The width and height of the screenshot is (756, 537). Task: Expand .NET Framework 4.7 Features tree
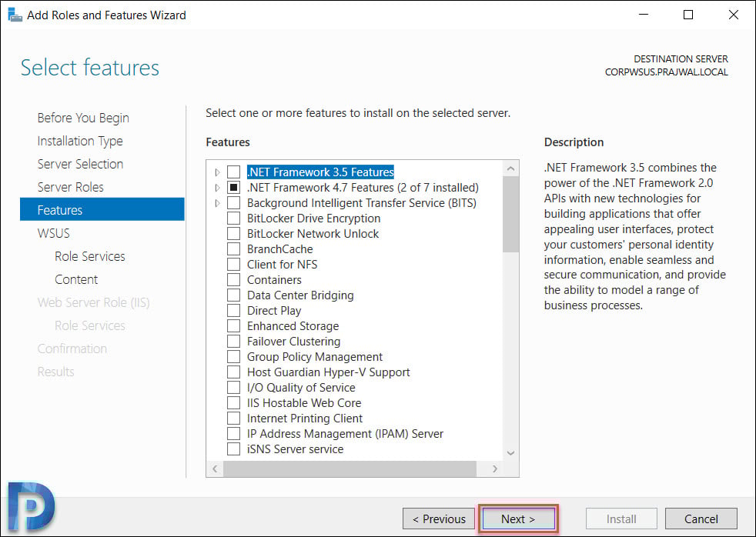click(217, 188)
